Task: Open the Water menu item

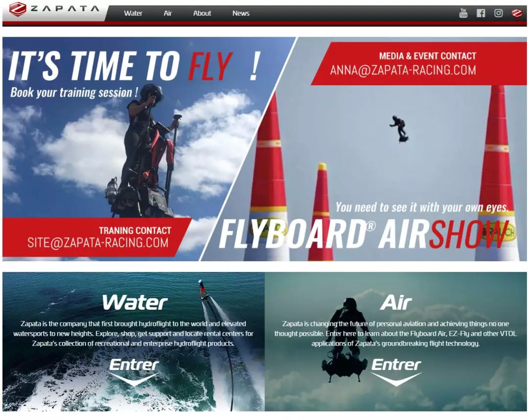Action: [133, 13]
